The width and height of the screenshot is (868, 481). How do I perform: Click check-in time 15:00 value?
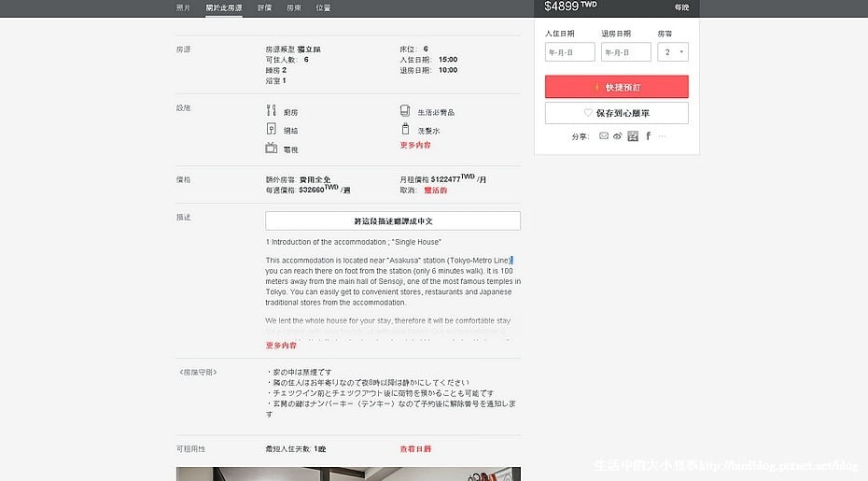coord(448,59)
